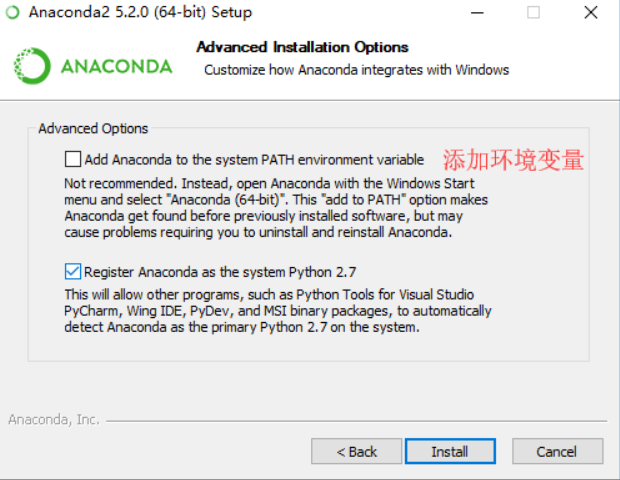Image resolution: width=620 pixels, height=480 pixels.
Task: Cancel the Anaconda setup
Action: (557, 451)
